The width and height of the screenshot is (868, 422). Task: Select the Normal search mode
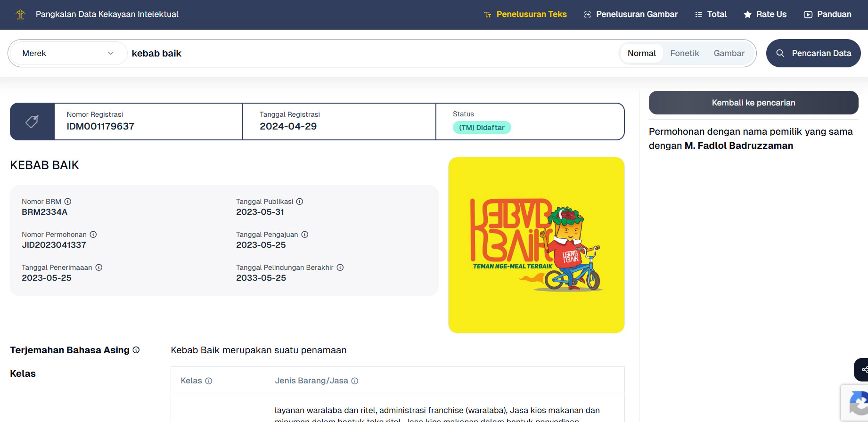tap(642, 53)
